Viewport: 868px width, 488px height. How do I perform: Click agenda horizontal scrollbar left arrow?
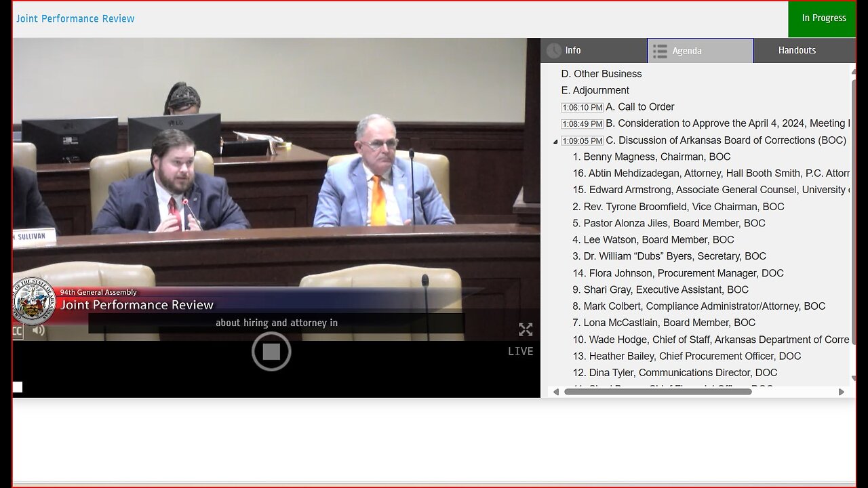point(556,392)
